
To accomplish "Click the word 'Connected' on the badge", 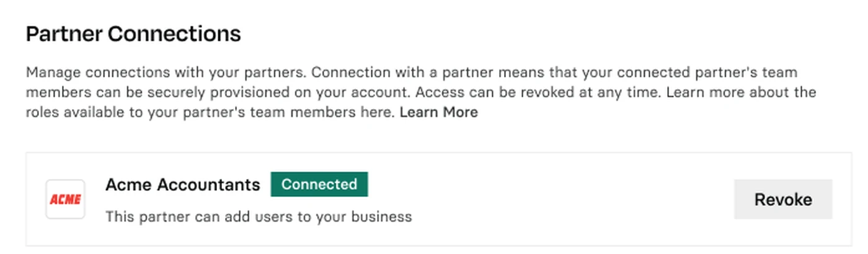I will point(319,184).
